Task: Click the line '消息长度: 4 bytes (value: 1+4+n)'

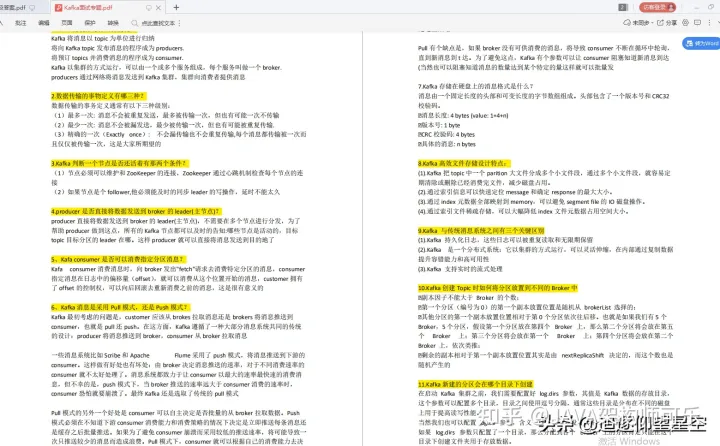Action: click(x=463, y=115)
